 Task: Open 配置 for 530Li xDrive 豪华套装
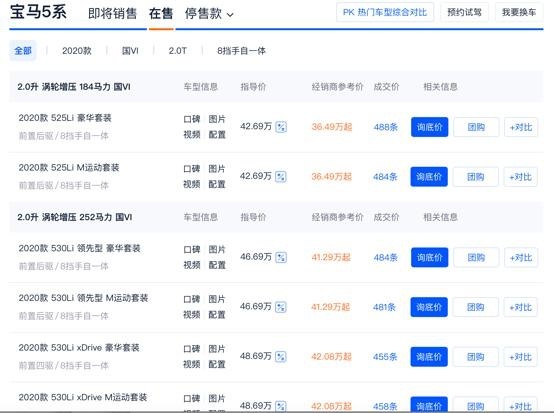(x=217, y=364)
